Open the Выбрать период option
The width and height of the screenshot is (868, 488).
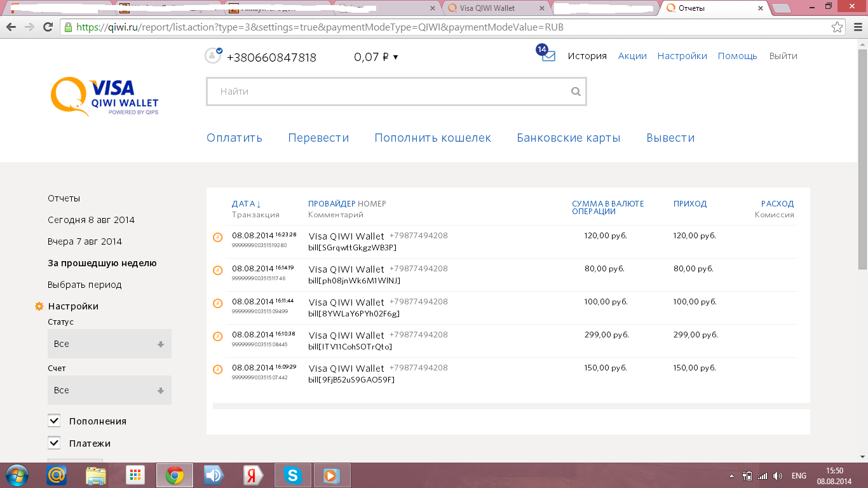tap(85, 285)
